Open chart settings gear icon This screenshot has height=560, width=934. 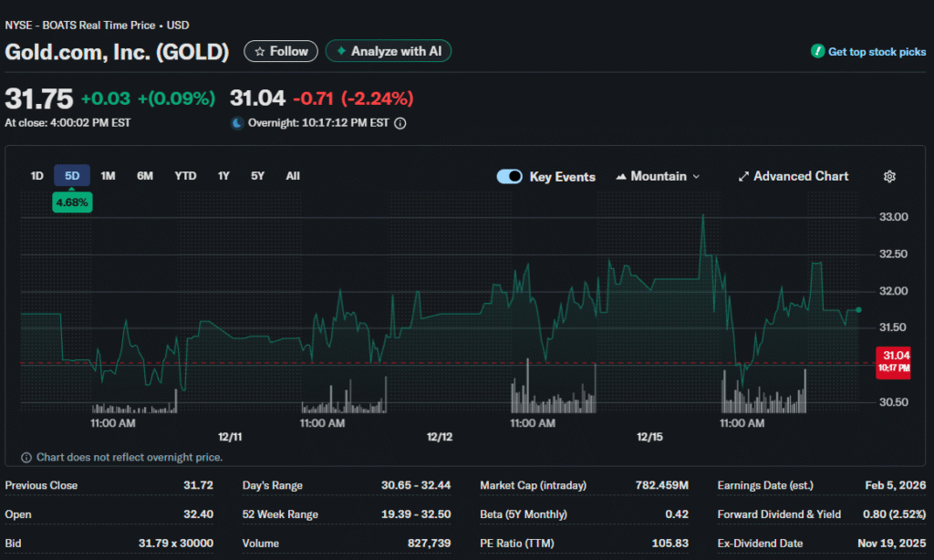tap(889, 177)
